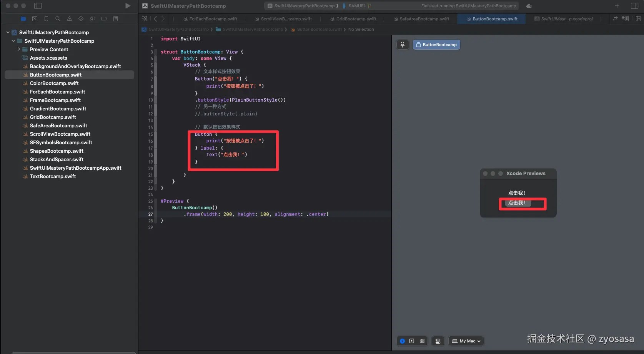The image size is (644, 354).
Task: Open the Issue navigator warning icon
Action: [69, 18]
